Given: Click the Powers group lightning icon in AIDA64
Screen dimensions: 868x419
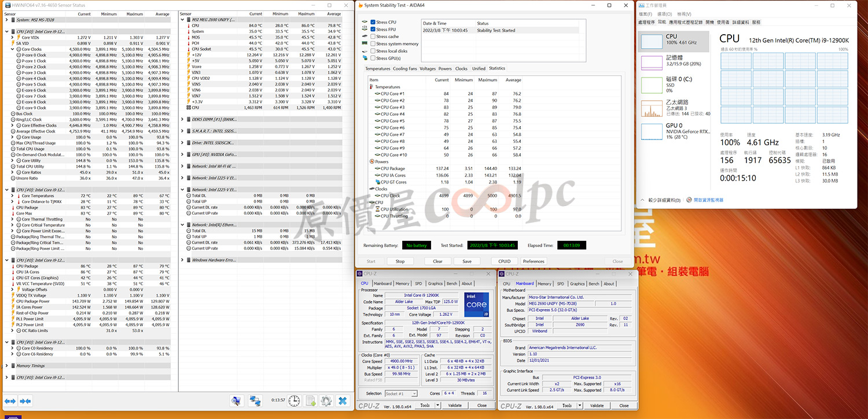Looking at the screenshot, I should [x=371, y=162].
